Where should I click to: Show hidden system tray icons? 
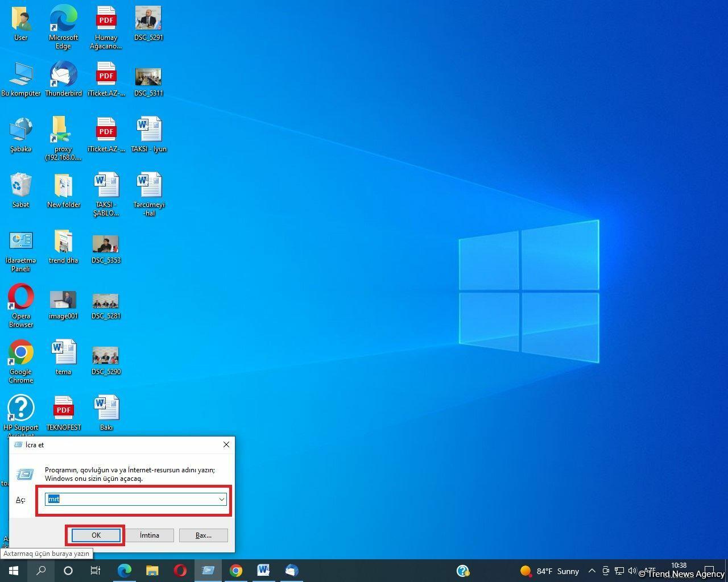[591, 571]
